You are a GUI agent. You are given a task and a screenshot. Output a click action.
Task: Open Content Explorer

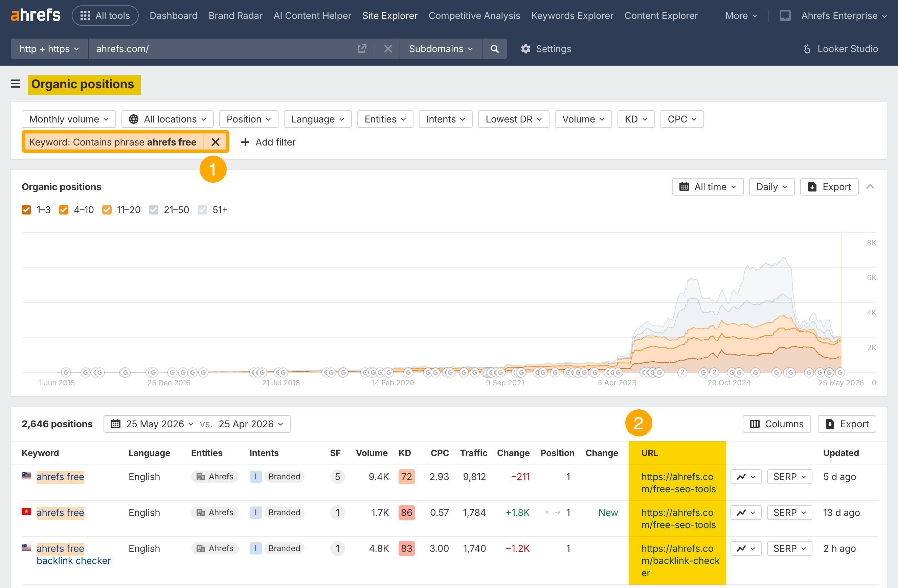[x=661, y=16]
